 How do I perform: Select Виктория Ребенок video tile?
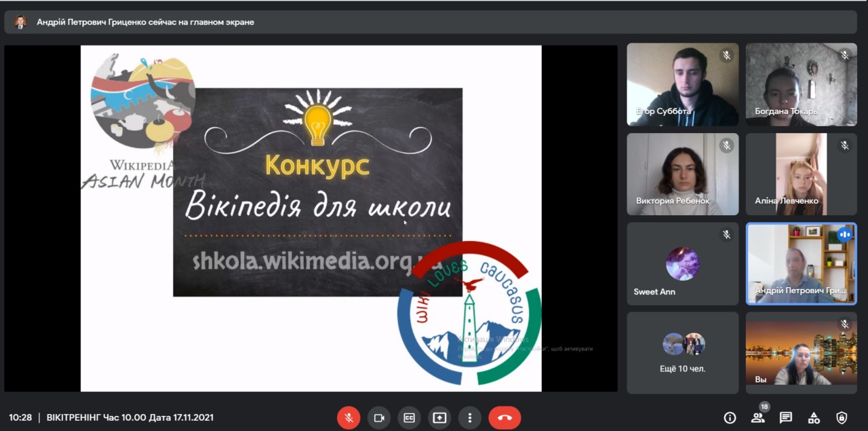(x=683, y=174)
